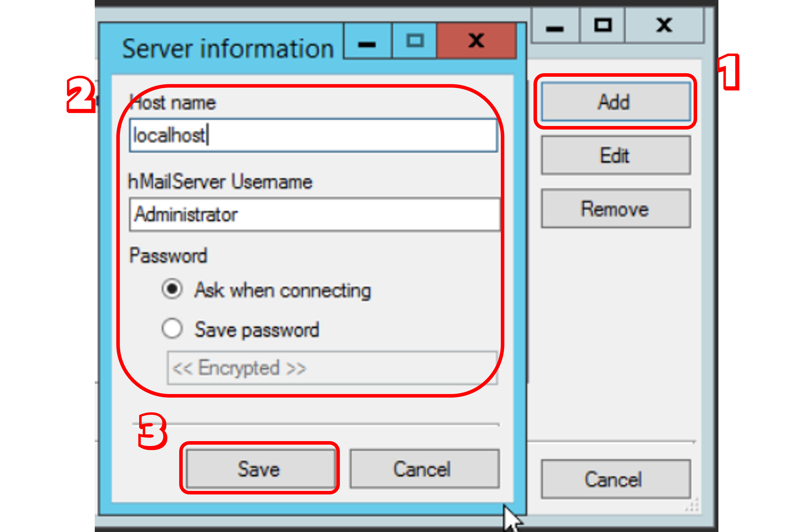Screen dimensions: 808x532
Task: Select Ask when connecting option
Action: 172,289
